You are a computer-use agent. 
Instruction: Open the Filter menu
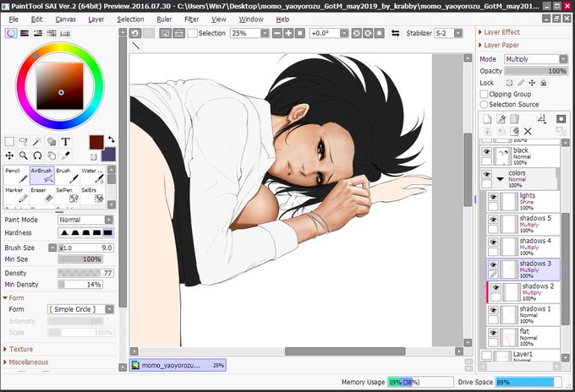[x=191, y=19]
